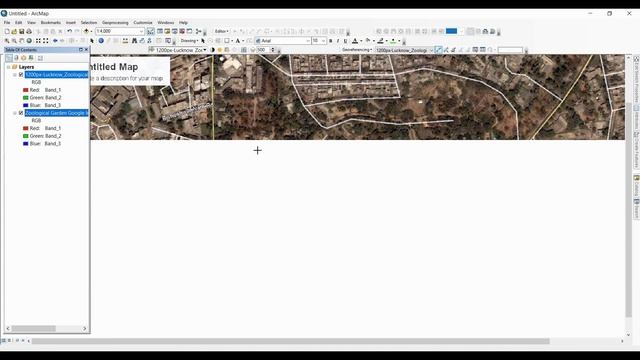Click the Full Extent globe icon
Screen dimensions: 640x360
pyautogui.click(x=29, y=41)
